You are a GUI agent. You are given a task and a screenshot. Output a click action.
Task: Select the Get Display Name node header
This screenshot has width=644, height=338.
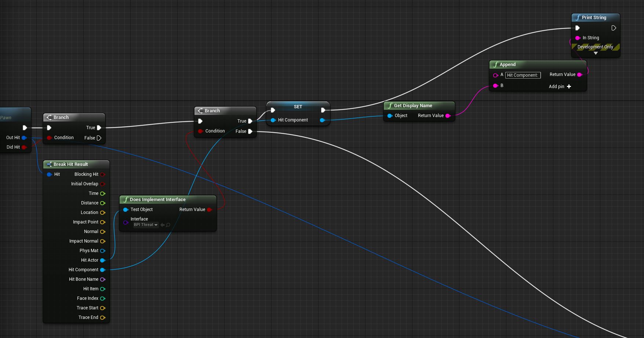[x=413, y=106]
